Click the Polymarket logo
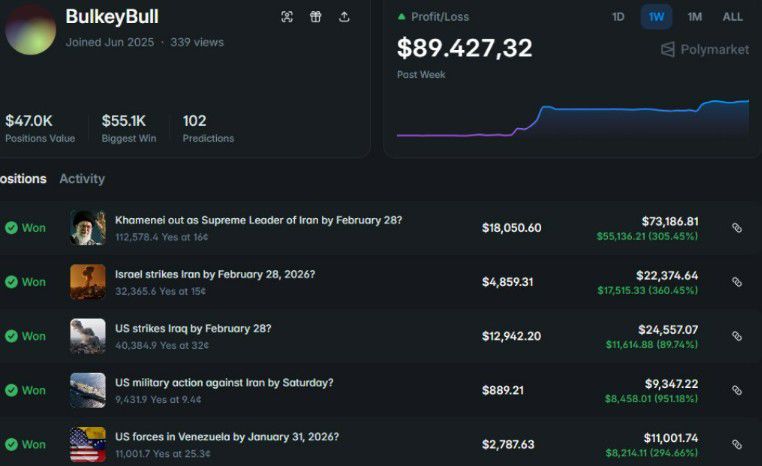 point(705,50)
